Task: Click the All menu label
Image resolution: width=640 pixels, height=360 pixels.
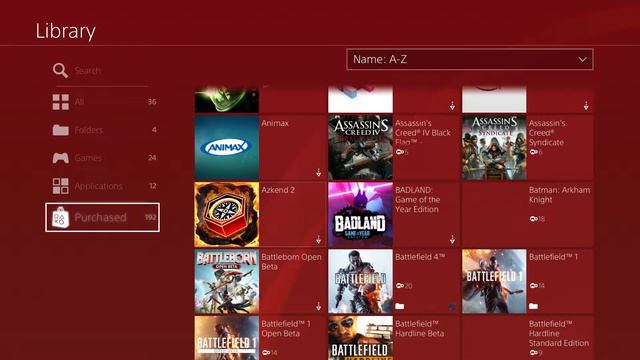Action: pos(79,102)
